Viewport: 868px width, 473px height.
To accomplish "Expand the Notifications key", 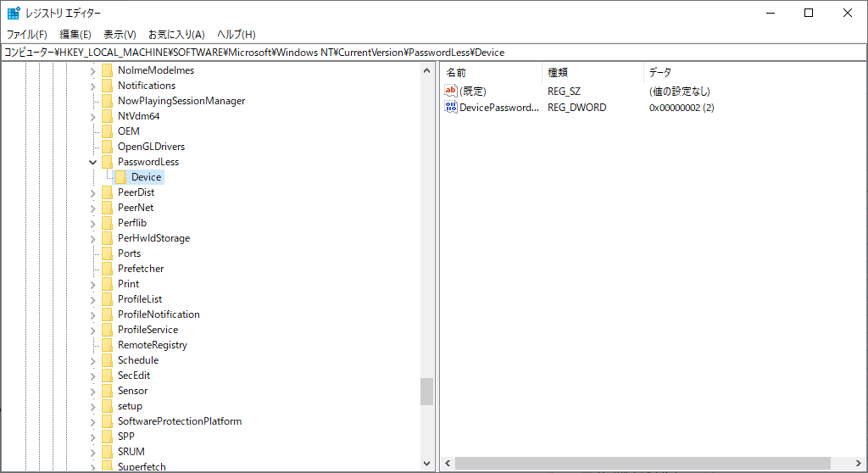I will (x=93, y=86).
